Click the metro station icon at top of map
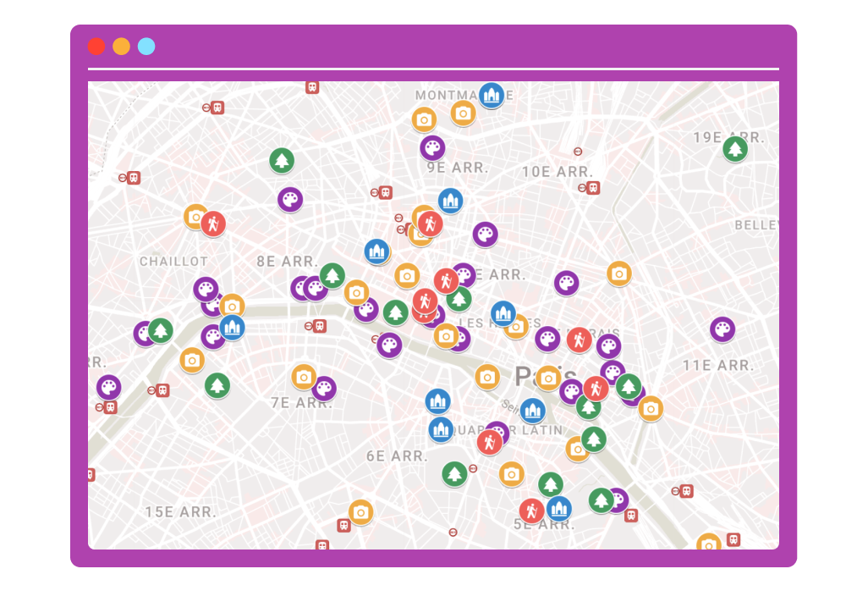868x591 pixels. pos(312,86)
